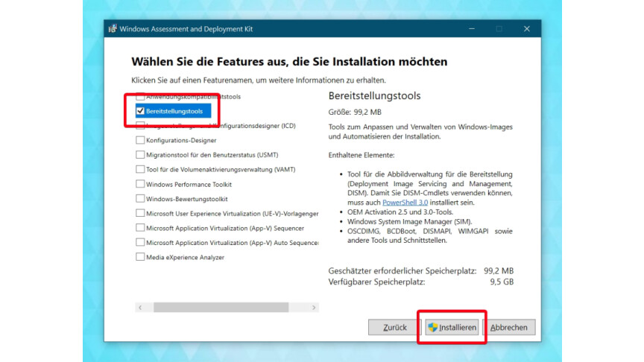This screenshot has height=362, width=644.
Task: Select the Windows-Bewertungstoolkit feature name
Action: coord(187,199)
